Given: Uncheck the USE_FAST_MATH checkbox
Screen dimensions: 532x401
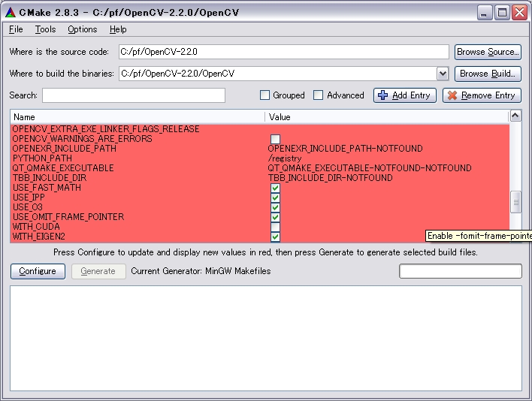Looking at the screenshot, I should pos(275,188).
